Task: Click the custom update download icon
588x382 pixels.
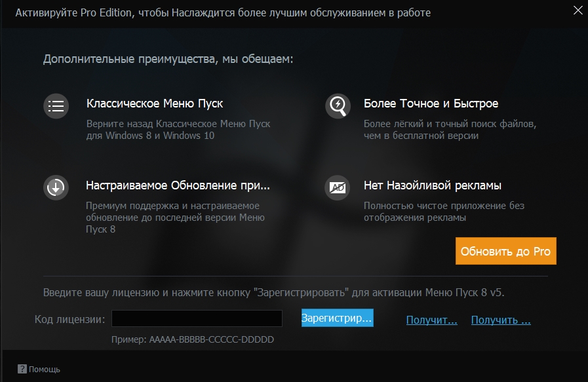Action: click(56, 187)
